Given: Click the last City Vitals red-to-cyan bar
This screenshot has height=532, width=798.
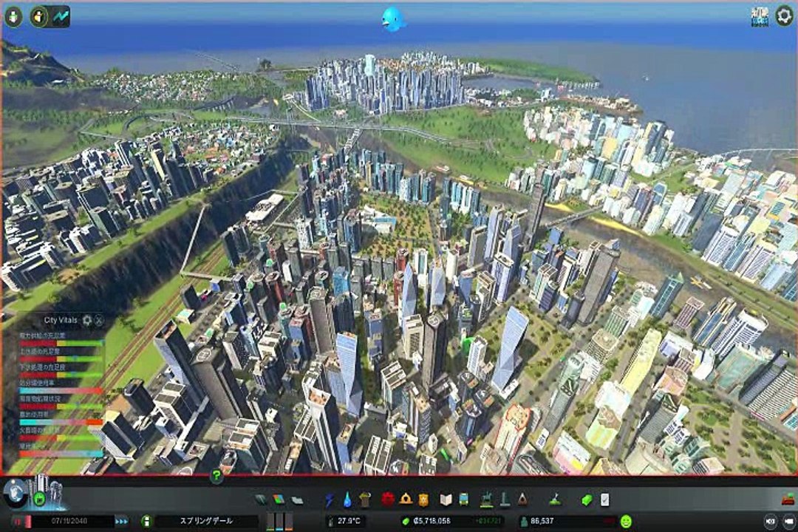Looking at the screenshot, I should (x=61, y=454).
